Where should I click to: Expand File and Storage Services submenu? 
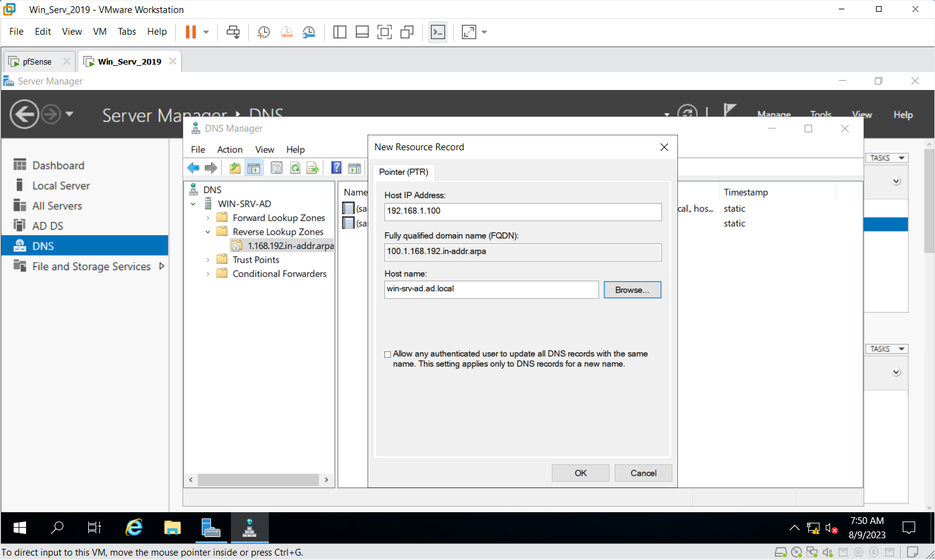(x=161, y=266)
